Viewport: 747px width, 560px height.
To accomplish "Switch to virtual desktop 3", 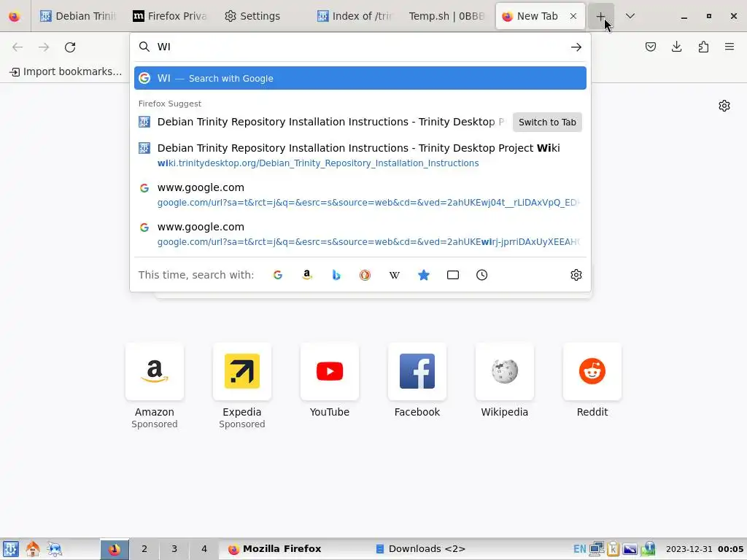I will (x=174, y=548).
